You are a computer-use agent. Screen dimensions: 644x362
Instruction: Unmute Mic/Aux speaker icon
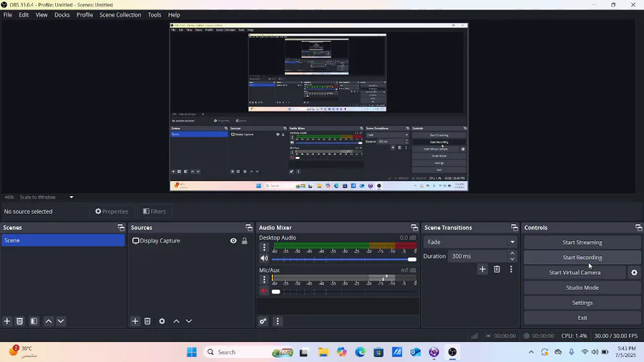pos(264,291)
